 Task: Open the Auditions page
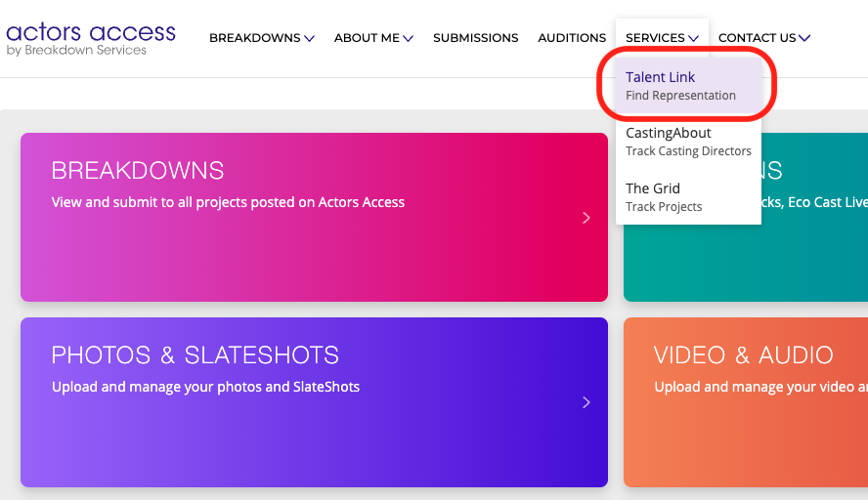click(x=572, y=38)
